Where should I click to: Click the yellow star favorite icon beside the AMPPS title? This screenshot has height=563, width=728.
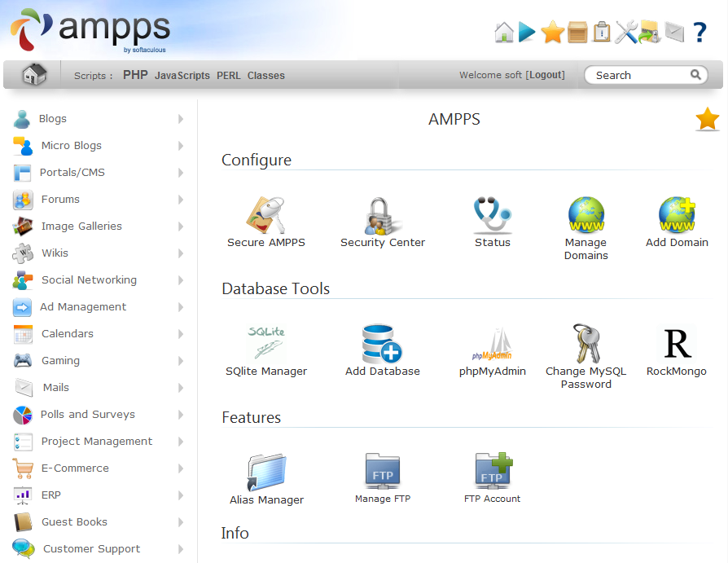(x=707, y=120)
